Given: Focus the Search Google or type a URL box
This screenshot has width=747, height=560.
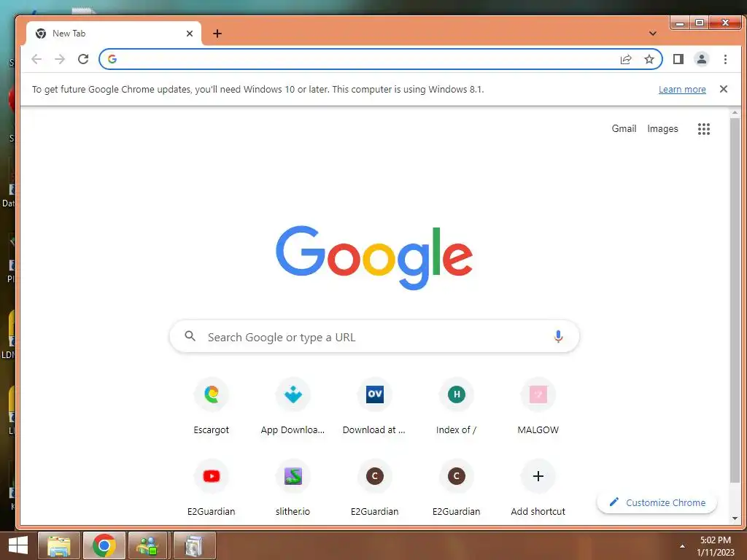Looking at the screenshot, I should tap(374, 337).
